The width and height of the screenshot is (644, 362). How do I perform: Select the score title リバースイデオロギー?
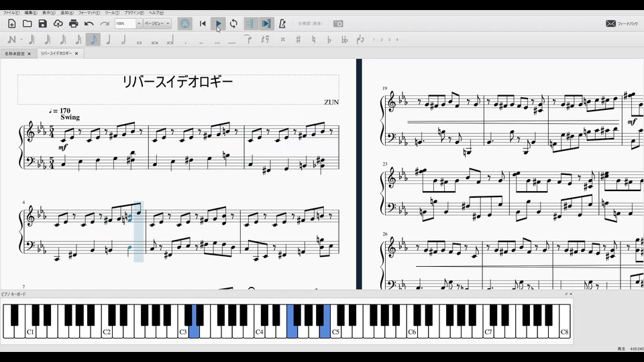[178, 82]
